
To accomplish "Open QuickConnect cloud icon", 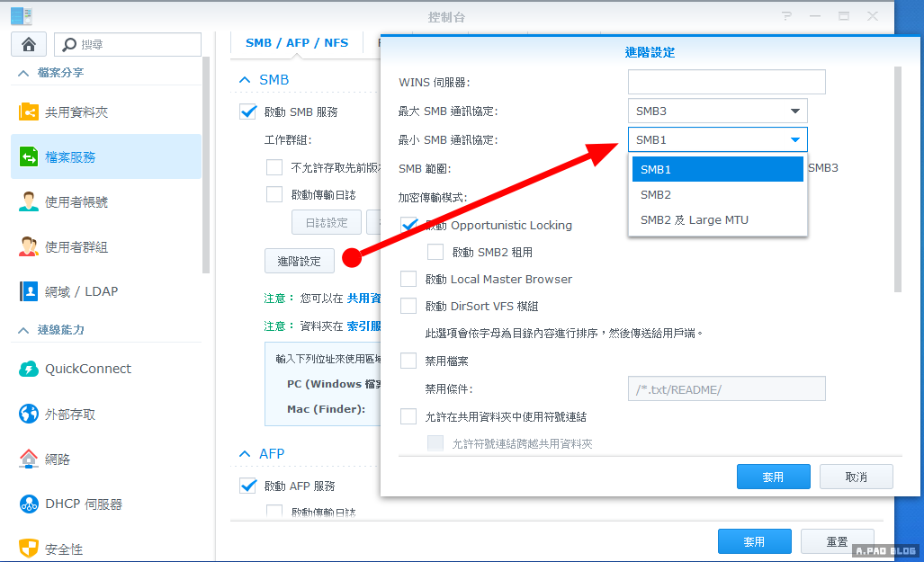I will [29, 369].
